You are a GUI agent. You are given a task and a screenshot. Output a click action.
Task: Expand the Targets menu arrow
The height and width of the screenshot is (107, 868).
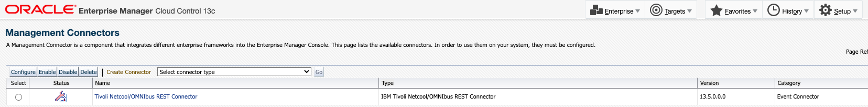click(689, 11)
